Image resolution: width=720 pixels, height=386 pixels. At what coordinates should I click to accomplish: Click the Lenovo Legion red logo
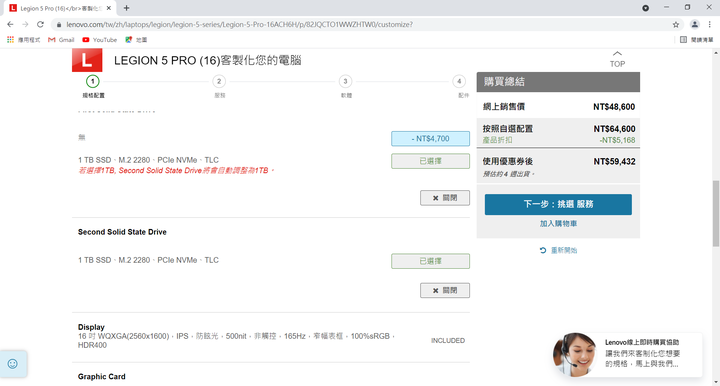pyautogui.click(x=87, y=60)
